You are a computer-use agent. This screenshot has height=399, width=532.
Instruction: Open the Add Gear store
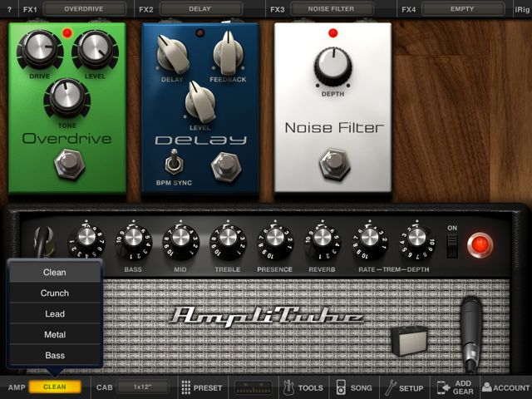[x=455, y=387]
